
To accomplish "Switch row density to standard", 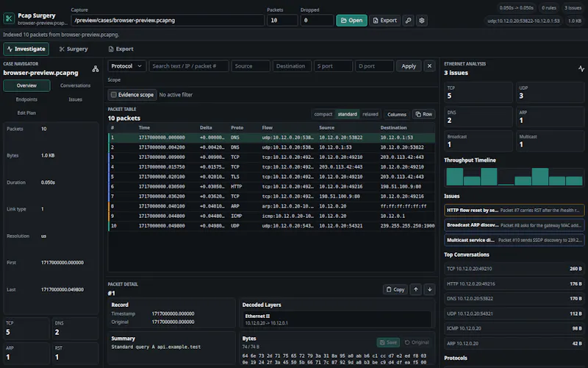I will point(347,114).
